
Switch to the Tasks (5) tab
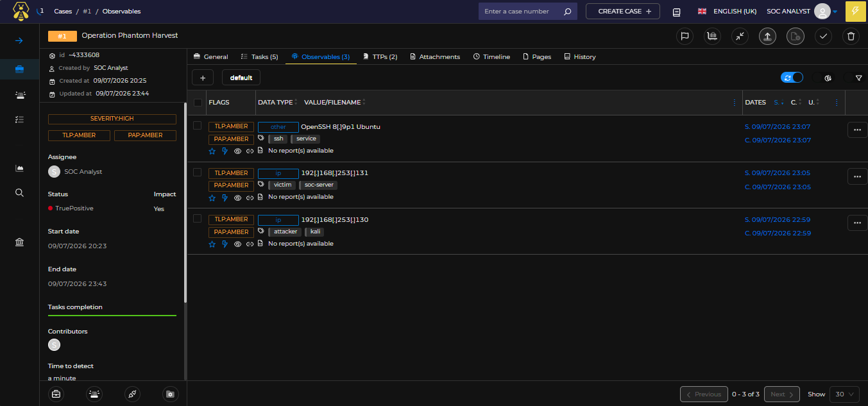point(260,56)
